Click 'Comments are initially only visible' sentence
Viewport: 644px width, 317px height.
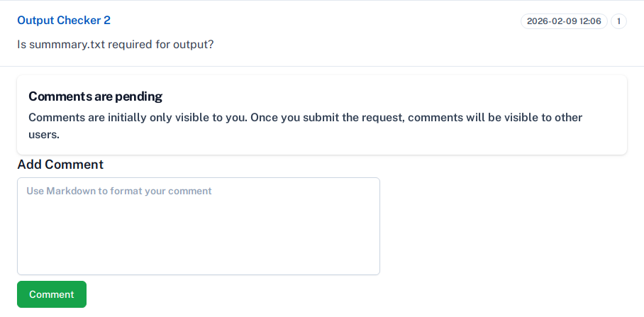135,118
